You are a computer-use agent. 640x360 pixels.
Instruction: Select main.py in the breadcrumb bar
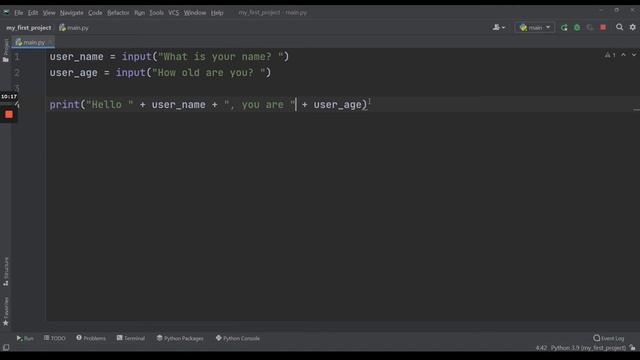74,28
